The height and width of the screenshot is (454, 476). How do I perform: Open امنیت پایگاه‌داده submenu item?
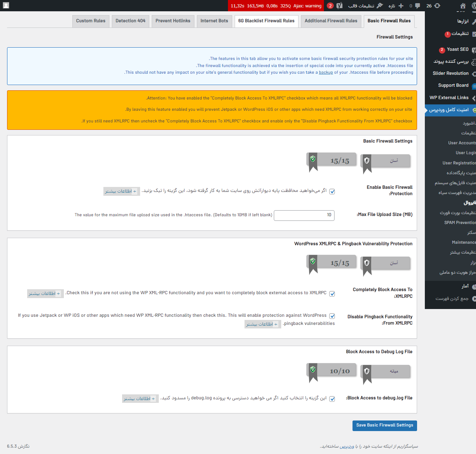461,173
